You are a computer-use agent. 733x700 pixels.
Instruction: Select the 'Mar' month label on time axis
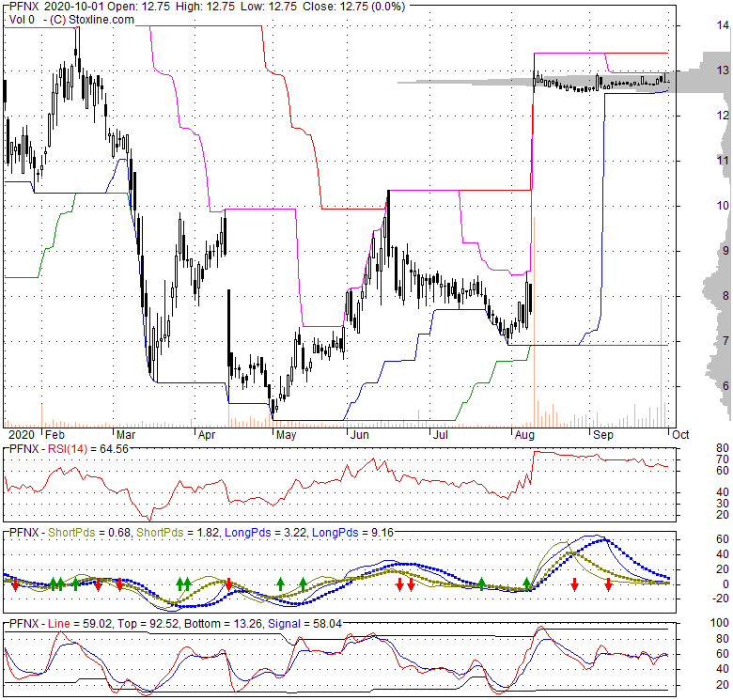(x=126, y=435)
